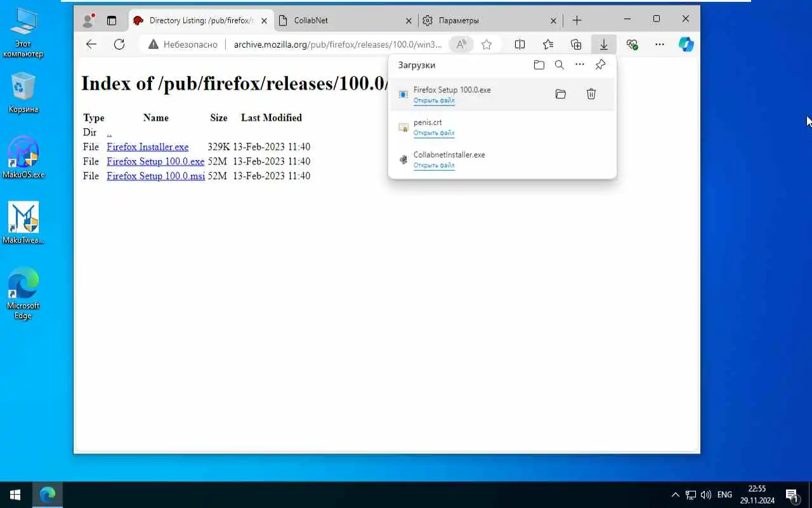Open the tab actions menu icon

pos(112,20)
